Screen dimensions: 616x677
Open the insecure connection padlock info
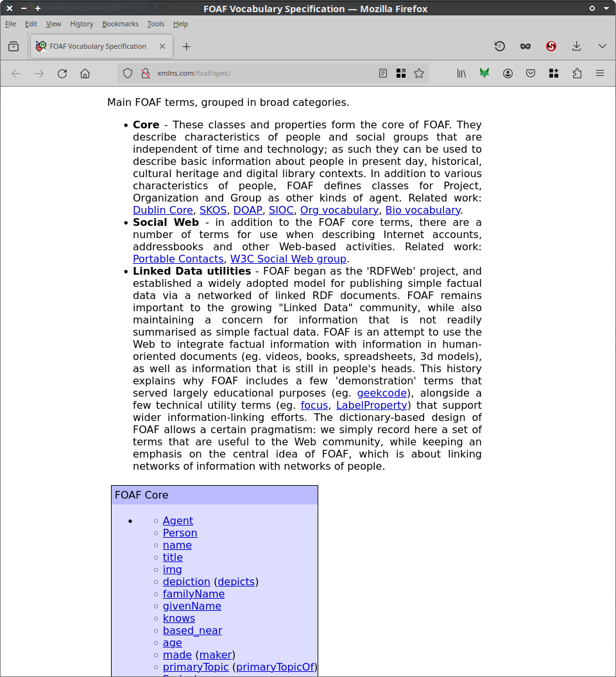point(145,74)
